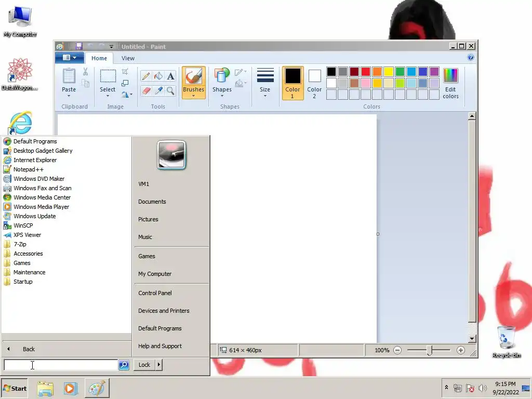Viewport: 532px width, 399px height.
Task: Open the Paint application menu dropdown
Action: point(70,58)
